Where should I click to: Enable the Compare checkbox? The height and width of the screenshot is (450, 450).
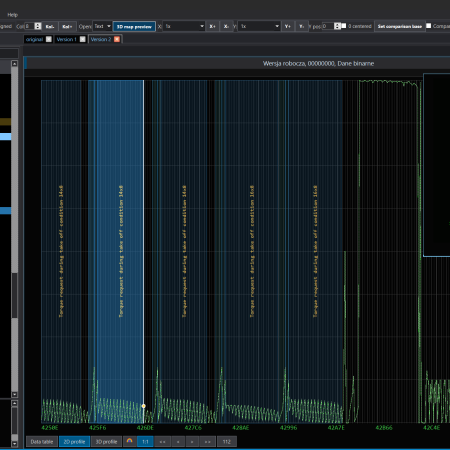pos(429,26)
